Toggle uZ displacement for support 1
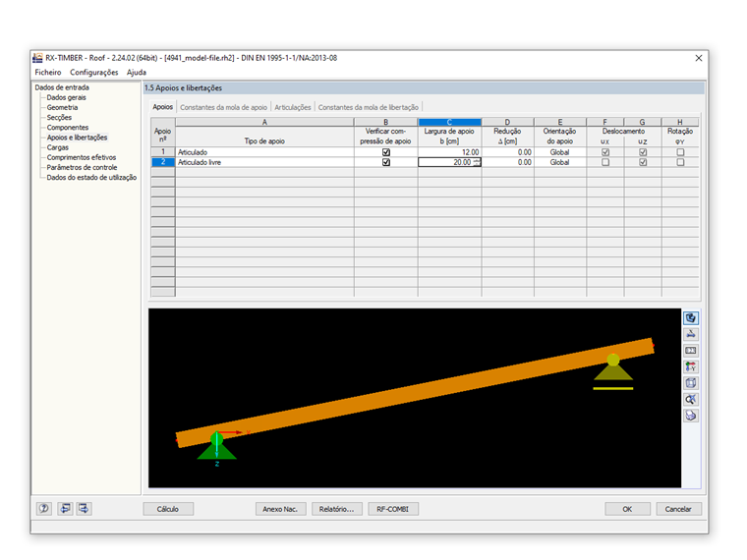Image resolution: width=747 pixels, height=560 pixels. pos(643,152)
